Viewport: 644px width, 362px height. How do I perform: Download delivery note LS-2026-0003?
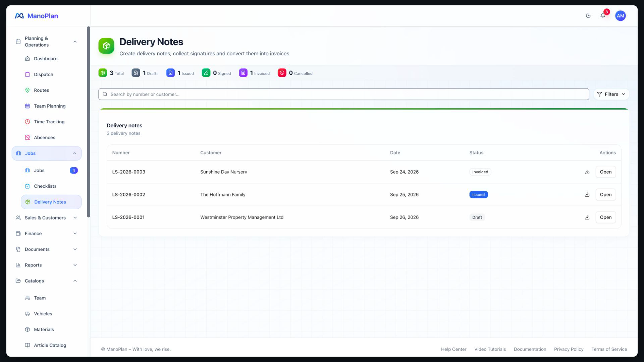coord(587,172)
